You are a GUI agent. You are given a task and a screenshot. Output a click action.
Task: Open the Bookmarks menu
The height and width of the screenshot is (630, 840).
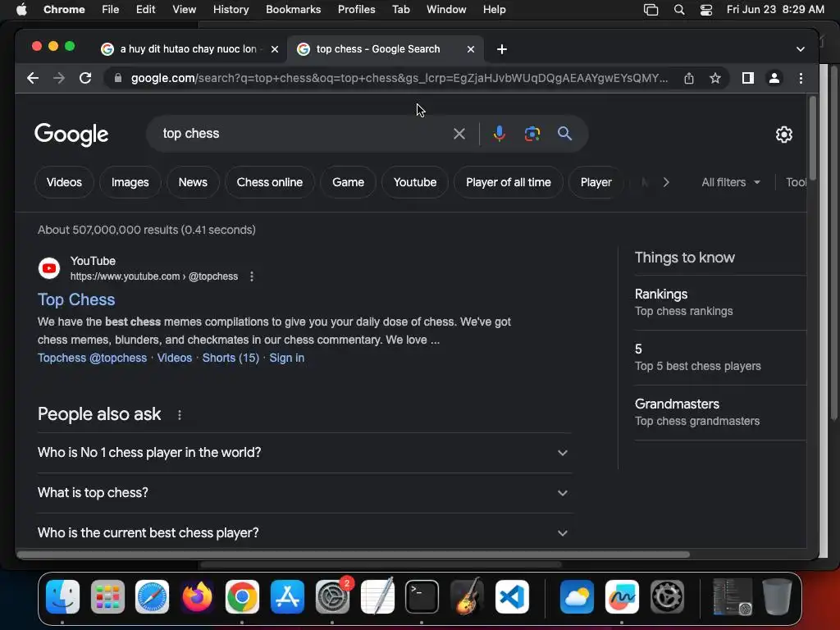click(293, 10)
